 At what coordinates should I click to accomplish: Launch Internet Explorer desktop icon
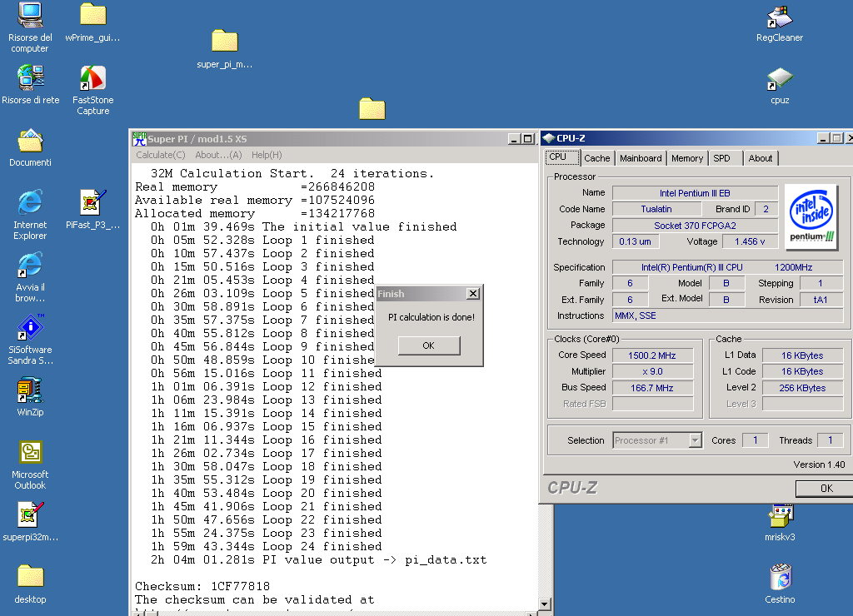[31, 214]
